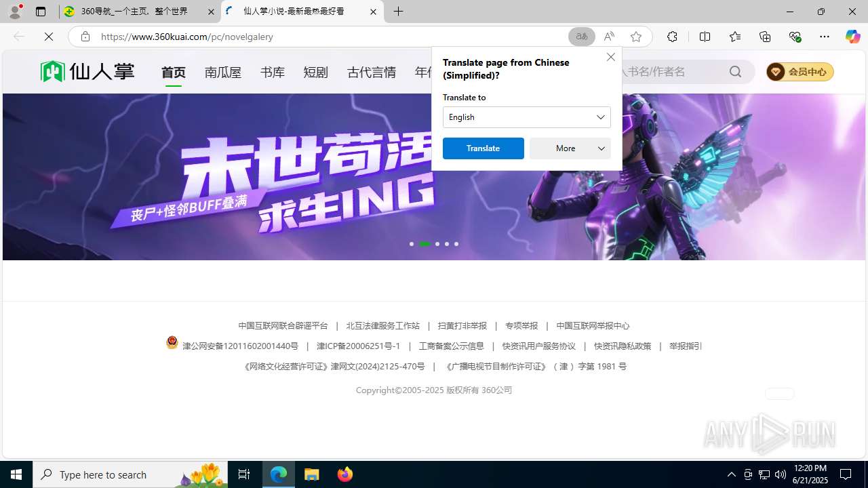
Task: Close the 仙人掌小说 tab
Action: 373,12
